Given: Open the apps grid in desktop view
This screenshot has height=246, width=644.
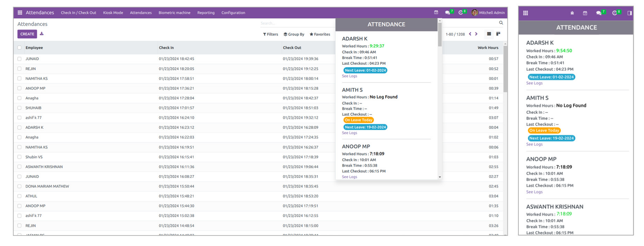Looking at the screenshot, I should (x=20, y=13).
